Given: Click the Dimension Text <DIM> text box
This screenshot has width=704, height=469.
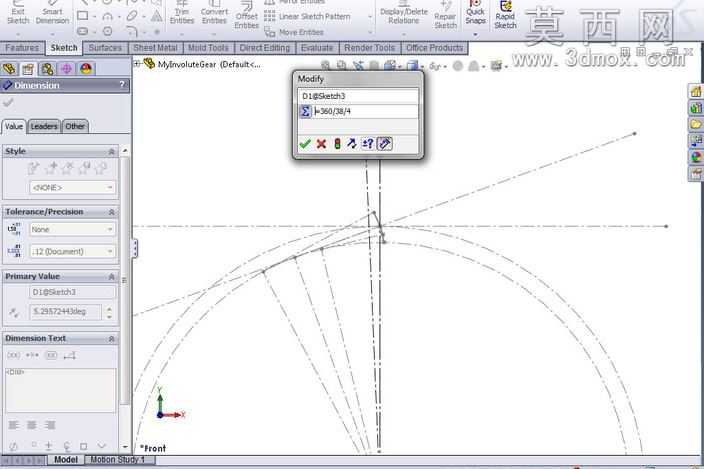Looking at the screenshot, I should pyautogui.click(x=61, y=390).
